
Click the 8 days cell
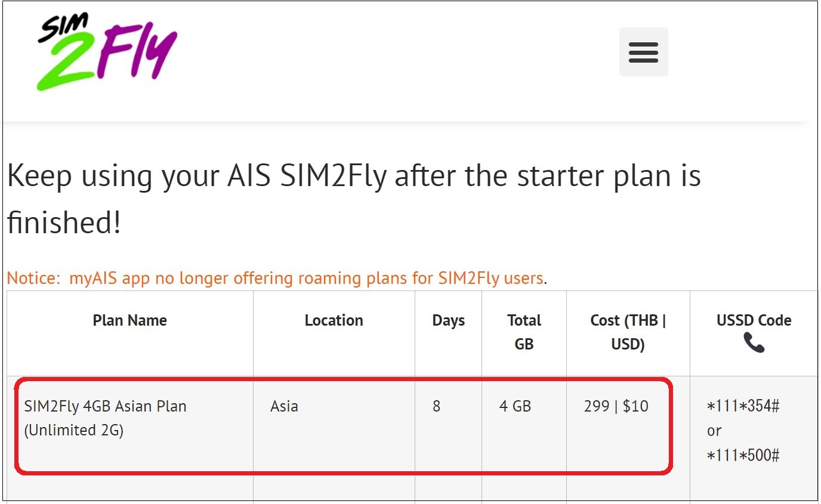[437, 406]
